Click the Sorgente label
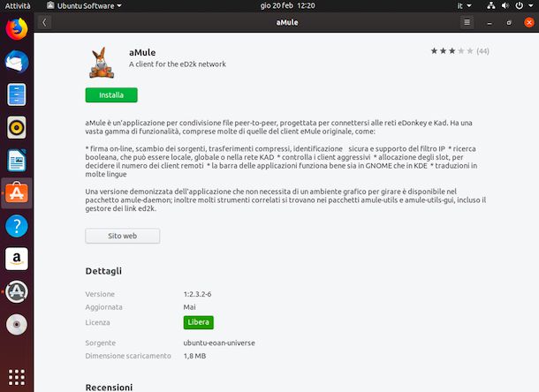 (101, 343)
